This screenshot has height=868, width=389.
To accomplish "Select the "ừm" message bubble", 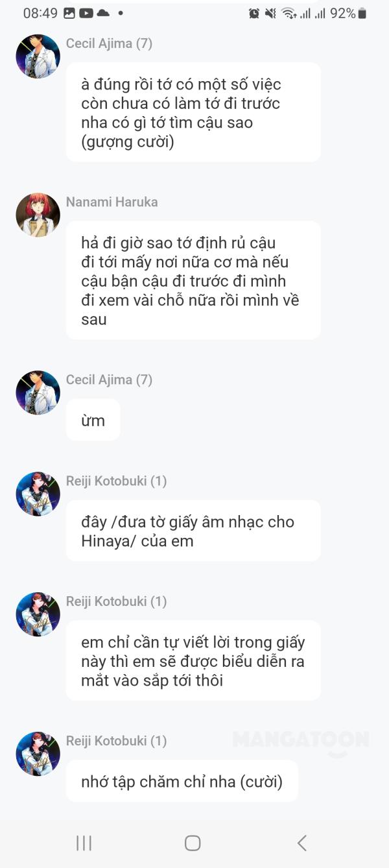I will coord(93,420).
